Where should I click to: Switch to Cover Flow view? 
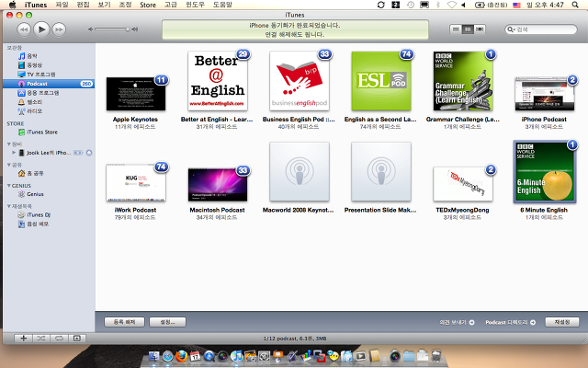click(480, 29)
